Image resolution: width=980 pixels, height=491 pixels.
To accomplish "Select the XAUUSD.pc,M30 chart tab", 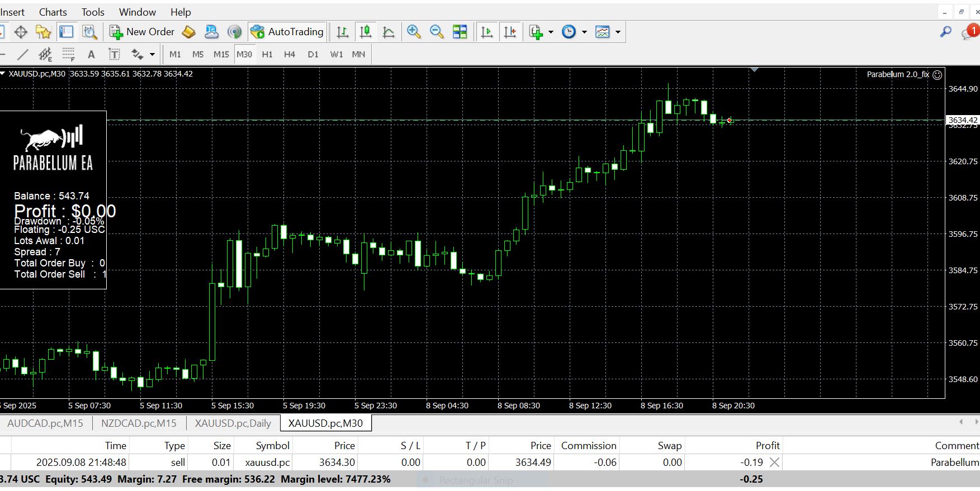I will point(325,423).
